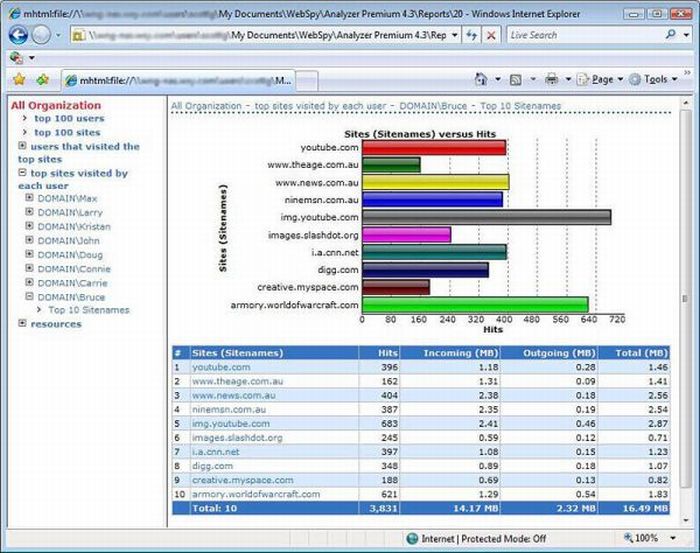700x553 pixels.
Task: Collapse the DOMAIN\Bruce node
Action: (29, 296)
